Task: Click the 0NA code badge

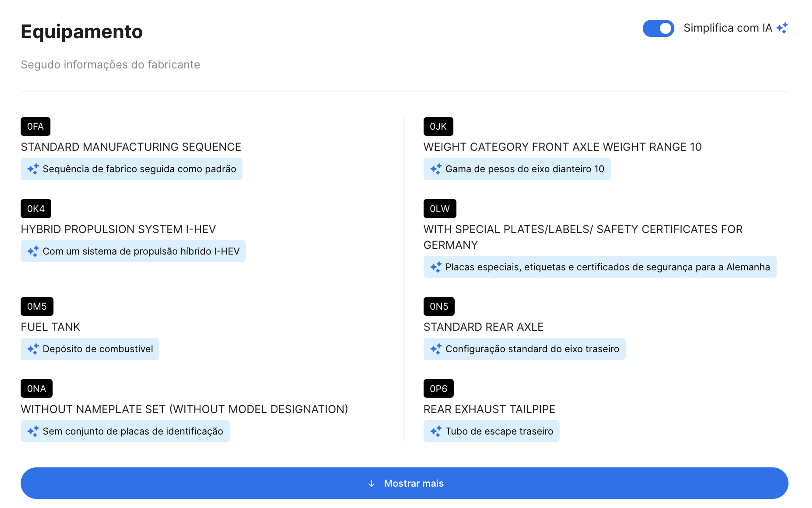Action: coord(37,388)
